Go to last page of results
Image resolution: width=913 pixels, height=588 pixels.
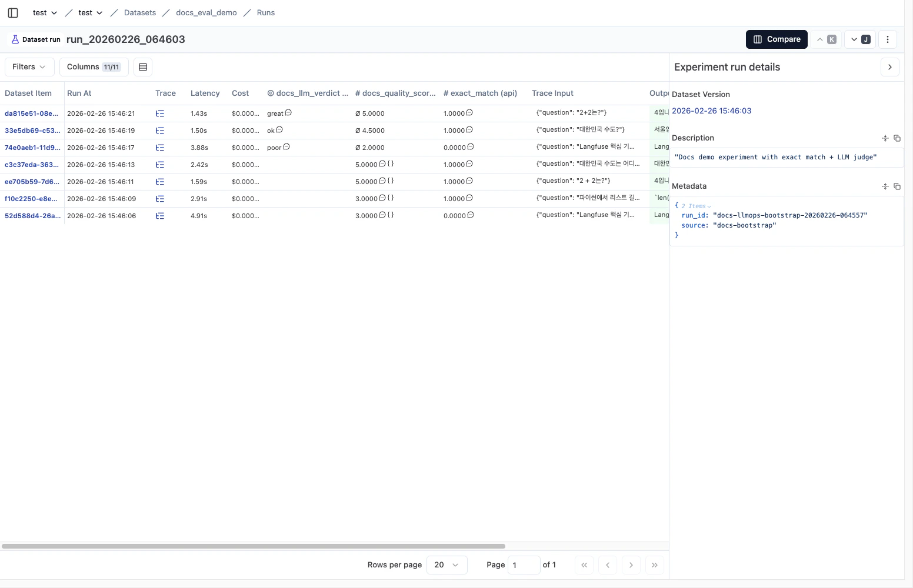coord(655,565)
